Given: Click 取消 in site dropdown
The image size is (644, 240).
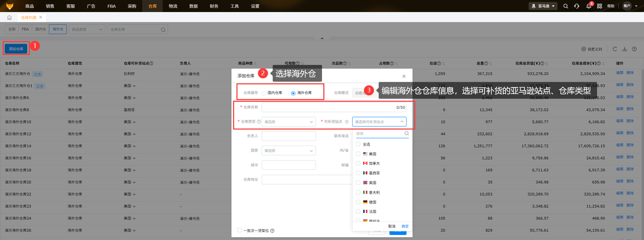Looking at the screenshot, I should [392, 226].
